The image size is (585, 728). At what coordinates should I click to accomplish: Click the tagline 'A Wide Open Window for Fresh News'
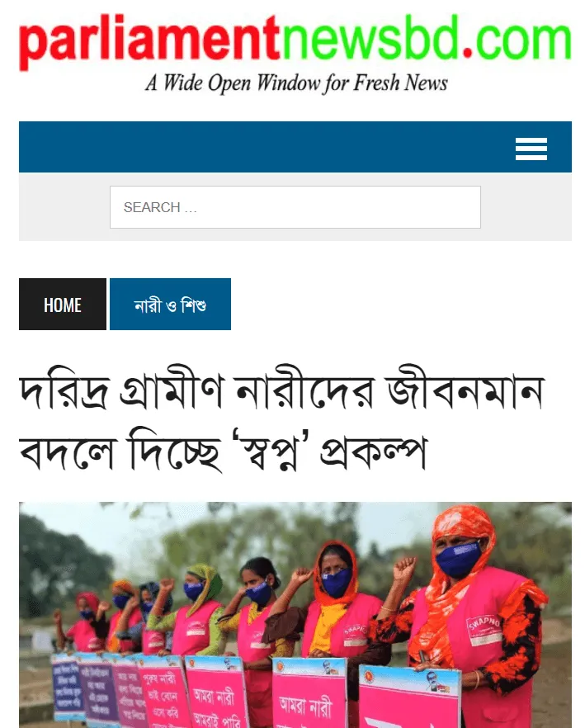(296, 83)
